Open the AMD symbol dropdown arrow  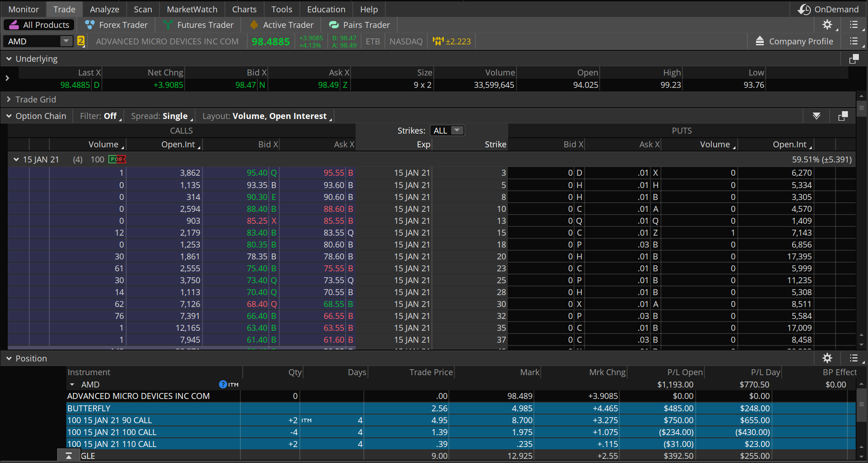point(66,41)
